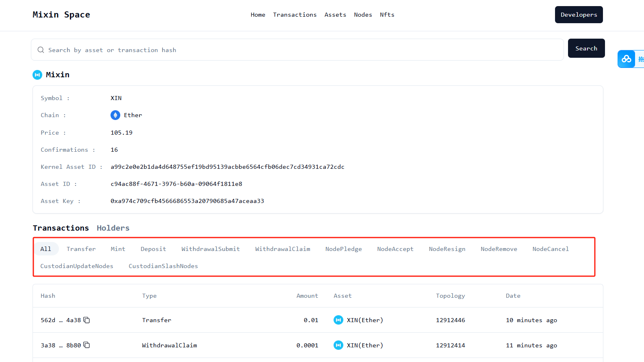Filter transactions by NodePledge

tap(344, 249)
